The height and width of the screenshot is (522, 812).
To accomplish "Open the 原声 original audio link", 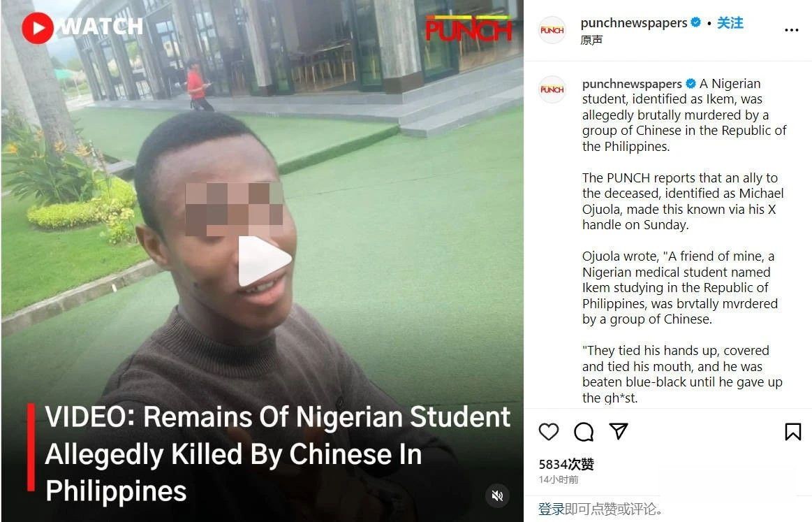I will click(591, 40).
